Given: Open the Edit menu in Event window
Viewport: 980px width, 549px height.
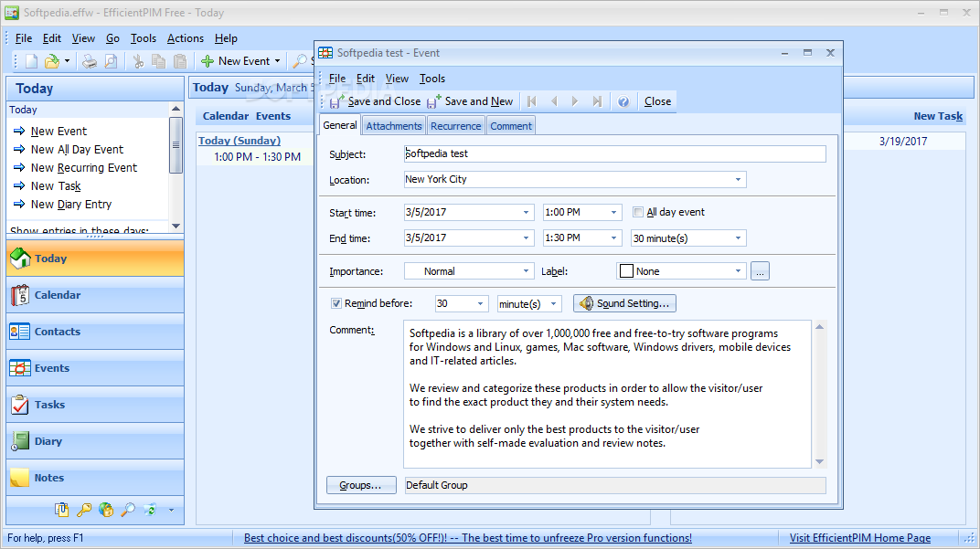Looking at the screenshot, I should pos(366,78).
